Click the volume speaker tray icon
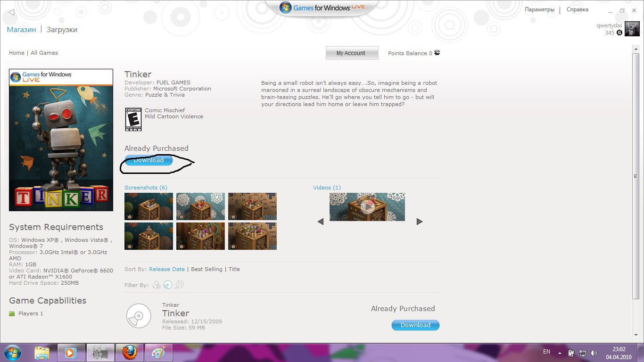The height and width of the screenshot is (362, 644). point(594,353)
